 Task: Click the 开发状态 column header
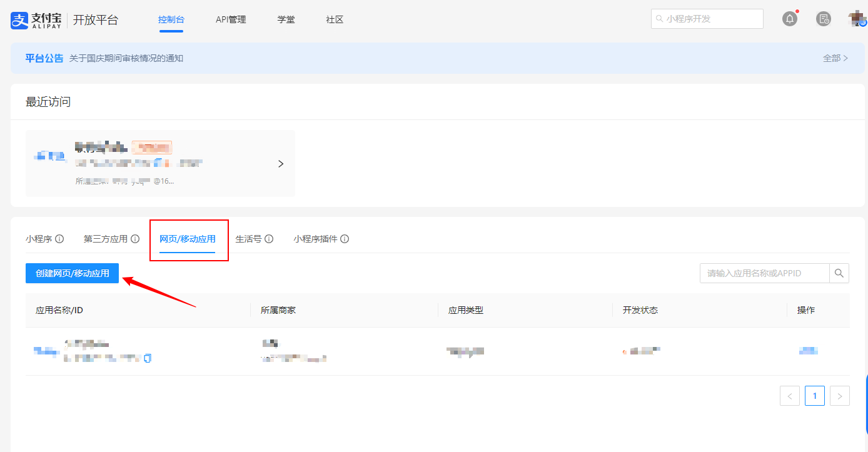pyautogui.click(x=640, y=310)
